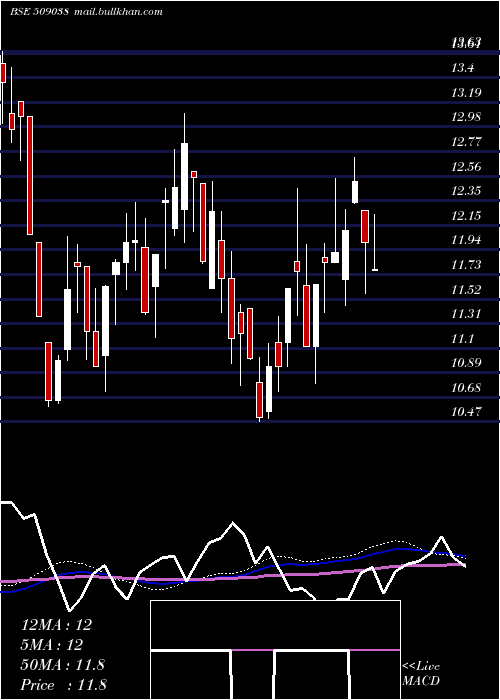Select the Price : 11.8 readout
Screen dimensions: 500x700
point(63,685)
